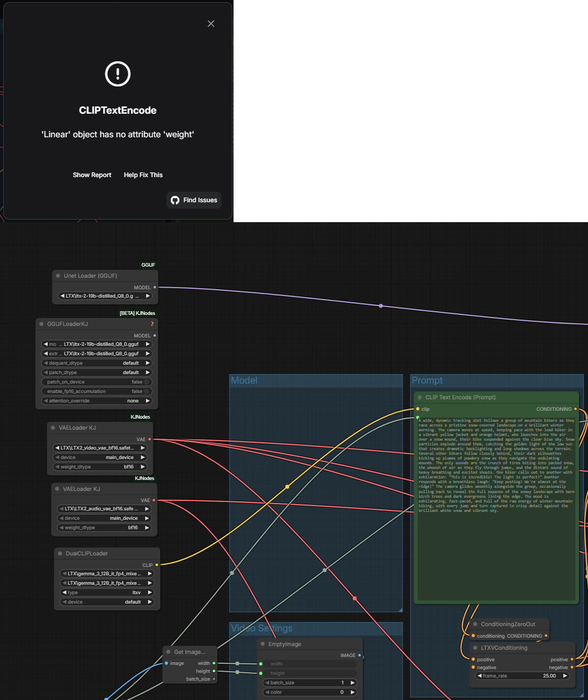Image resolution: width=588 pixels, height=700 pixels.
Task: Click the CLIP output port on DualCLIPLoader
Action: 157,565
